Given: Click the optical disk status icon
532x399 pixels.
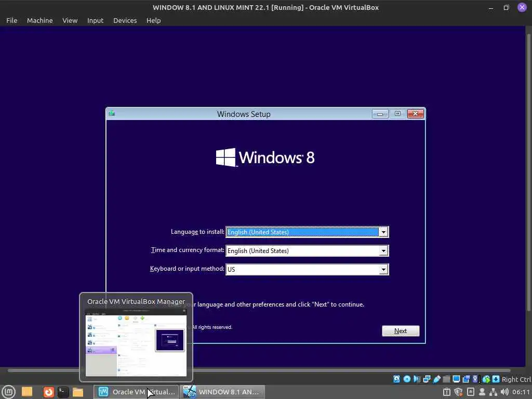Looking at the screenshot, I should click(x=407, y=379).
